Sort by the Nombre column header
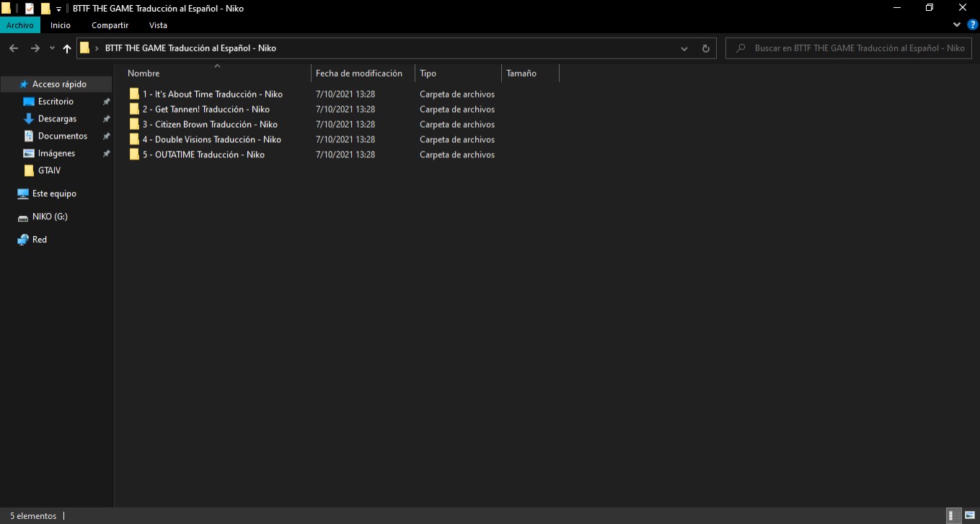This screenshot has width=980, height=524. pos(144,73)
